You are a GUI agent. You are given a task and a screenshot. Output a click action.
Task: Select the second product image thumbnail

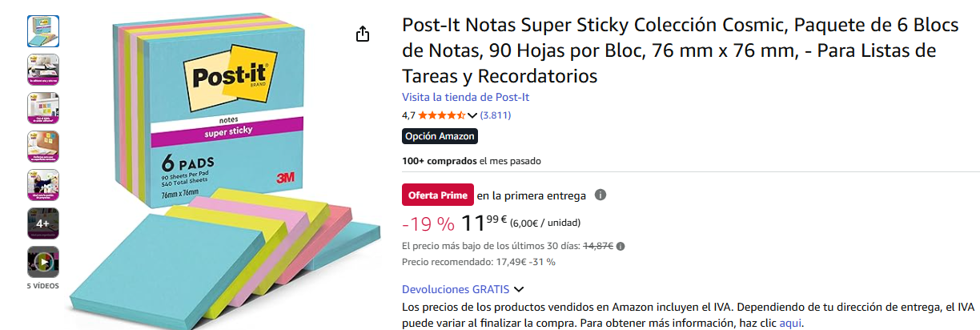(x=43, y=70)
